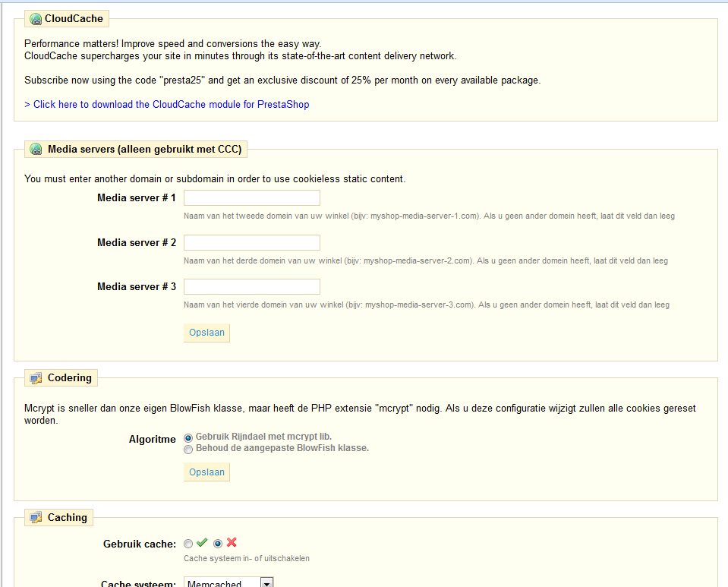Click Opslaan in Media servers section
The image size is (728, 587).
coord(206,333)
